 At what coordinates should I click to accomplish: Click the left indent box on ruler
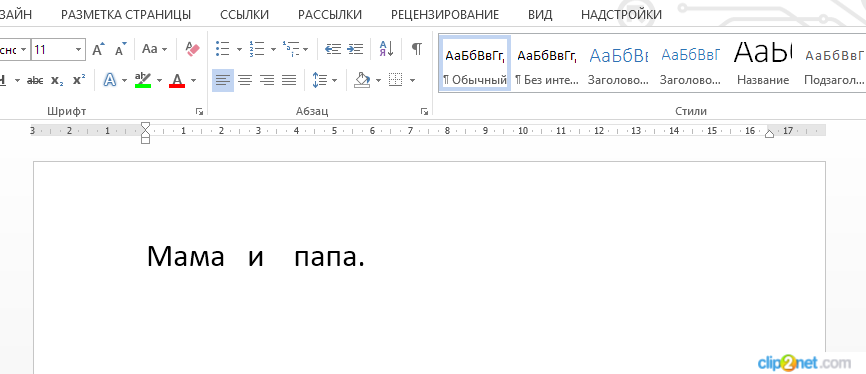tap(145, 140)
